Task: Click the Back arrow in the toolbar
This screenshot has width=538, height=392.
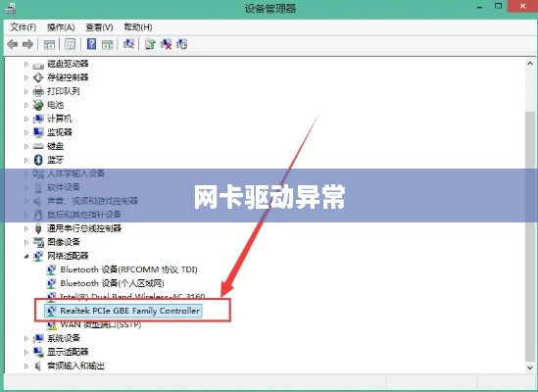Action: coord(13,44)
